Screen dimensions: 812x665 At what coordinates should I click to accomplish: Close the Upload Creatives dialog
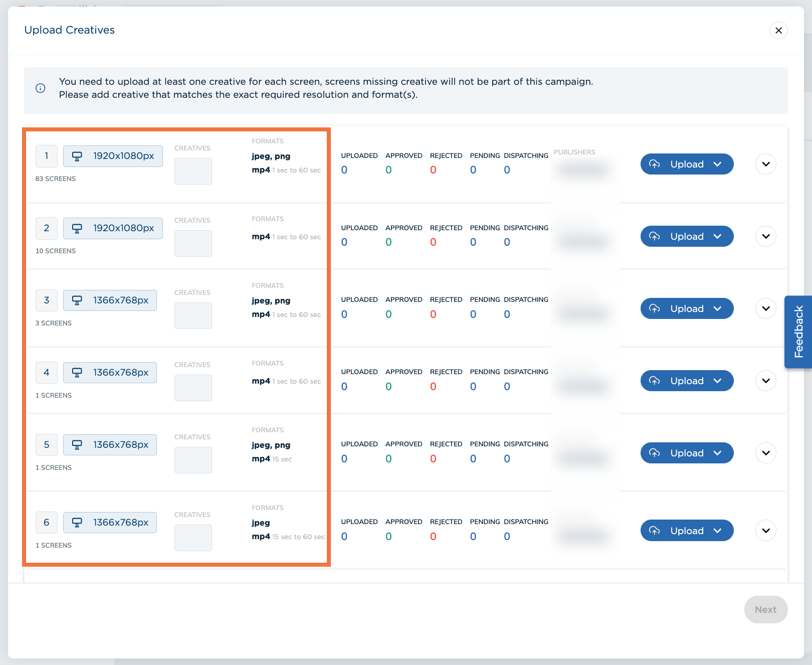[x=778, y=30]
